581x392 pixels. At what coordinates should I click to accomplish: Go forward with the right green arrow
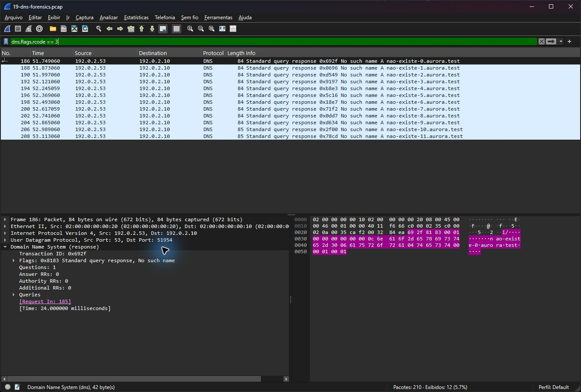(x=120, y=29)
